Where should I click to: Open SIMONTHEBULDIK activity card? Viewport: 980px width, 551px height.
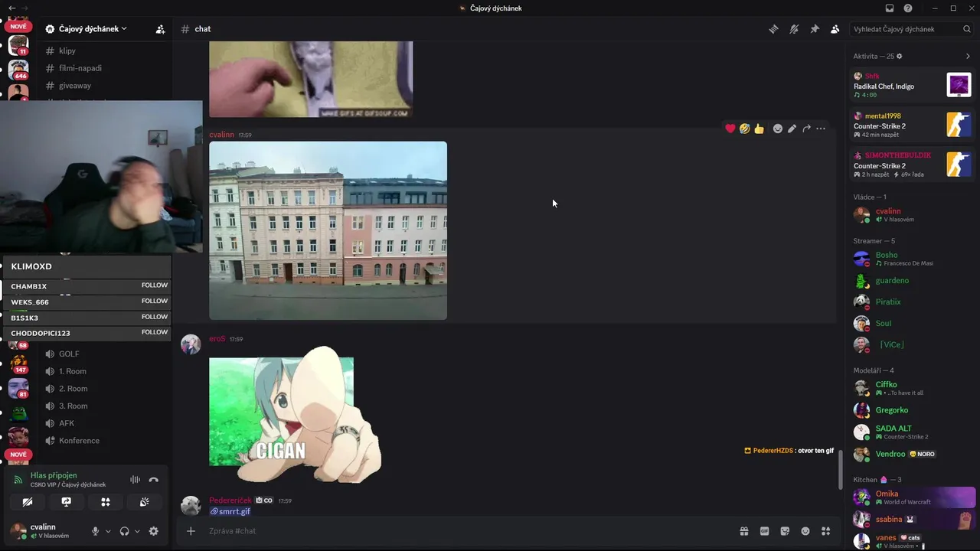click(912, 164)
